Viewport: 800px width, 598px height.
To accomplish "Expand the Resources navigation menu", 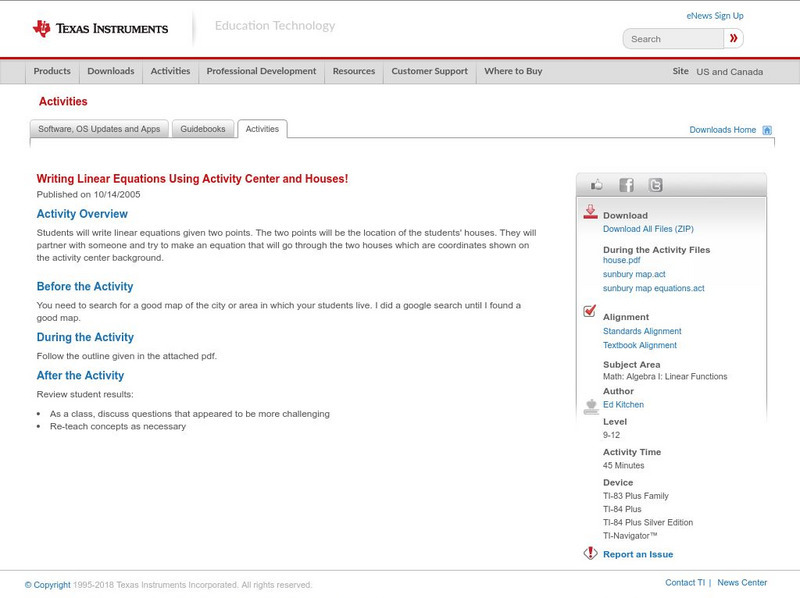I will click(x=354, y=71).
